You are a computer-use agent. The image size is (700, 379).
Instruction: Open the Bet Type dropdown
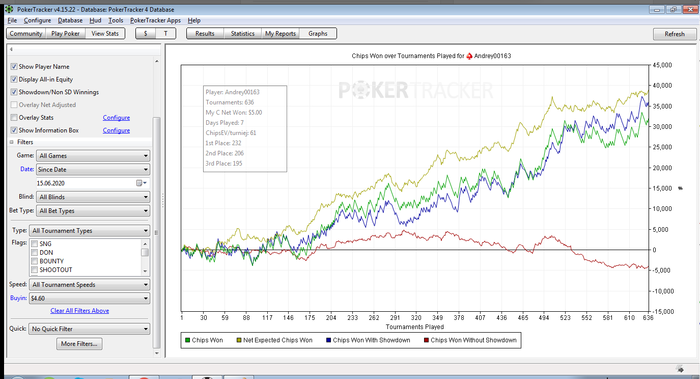[x=93, y=211]
